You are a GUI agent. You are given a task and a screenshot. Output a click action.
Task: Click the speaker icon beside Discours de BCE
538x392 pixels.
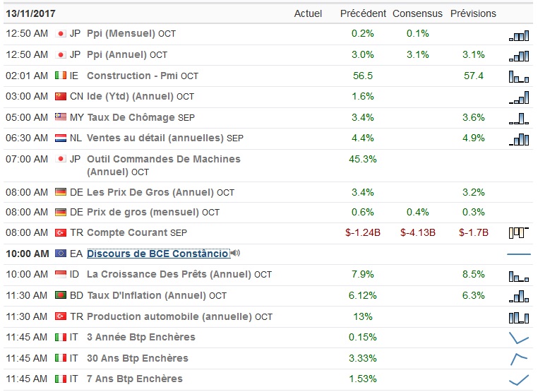click(x=235, y=254)
